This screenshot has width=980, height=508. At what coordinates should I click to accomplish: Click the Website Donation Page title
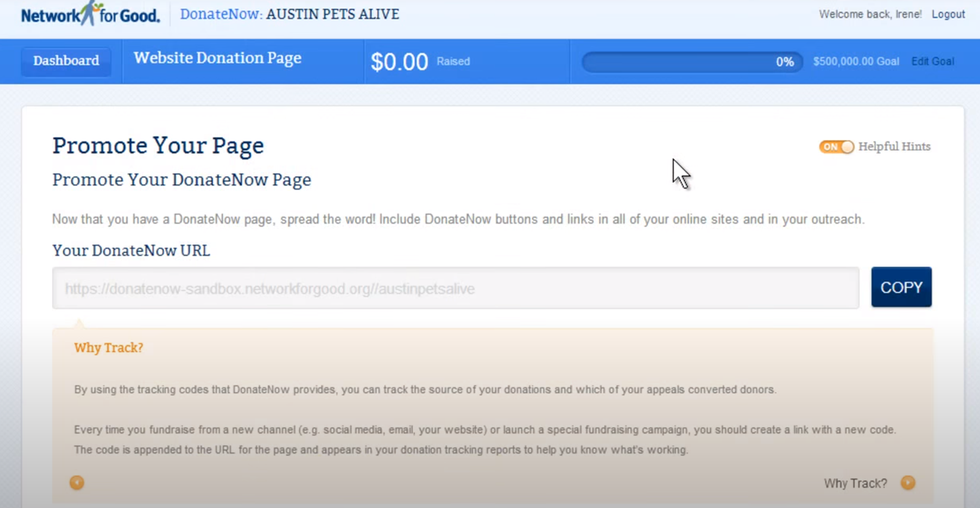217,58
